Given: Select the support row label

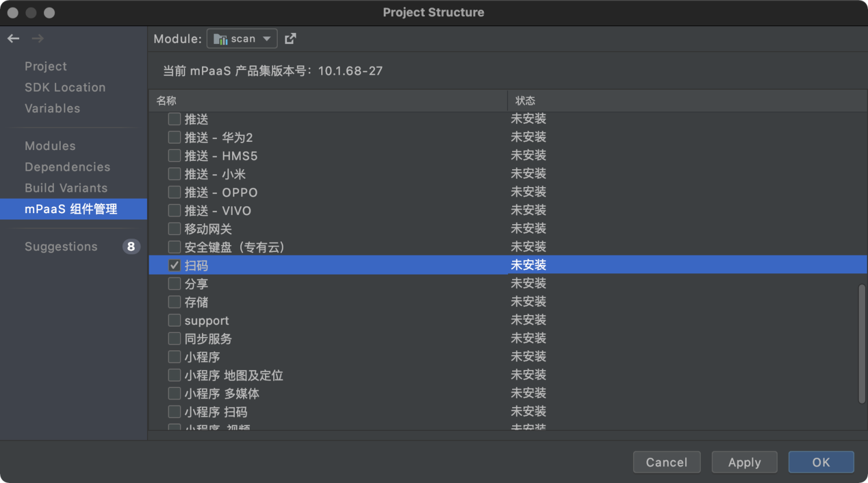Looking at the screenshot, I should point(207,320).
